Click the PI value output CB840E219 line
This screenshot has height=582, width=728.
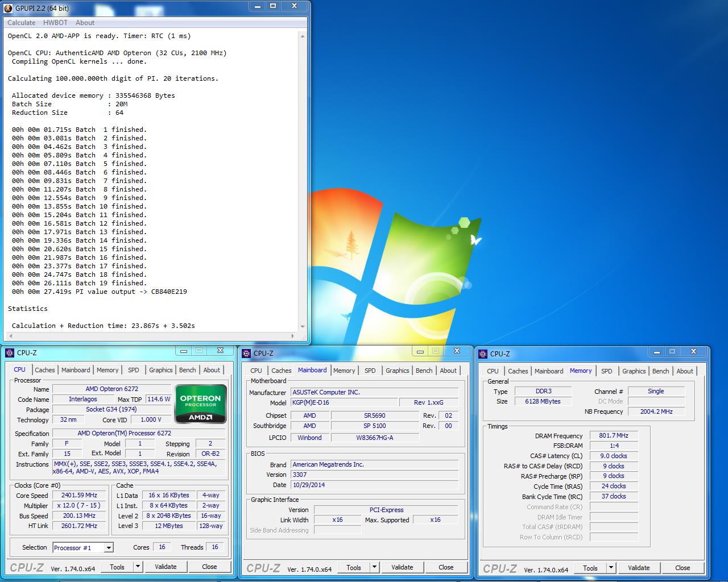point(100,292)
